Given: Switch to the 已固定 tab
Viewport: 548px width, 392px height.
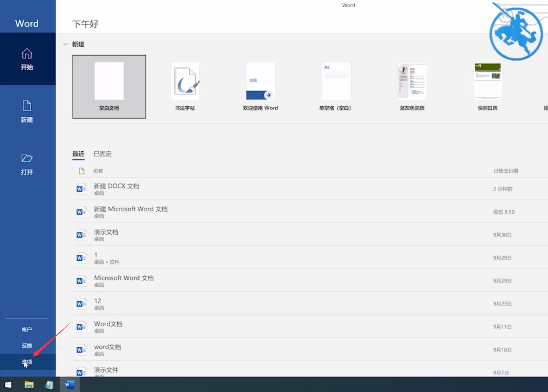Looking at the screenshot, I should (x=103, y=154).
